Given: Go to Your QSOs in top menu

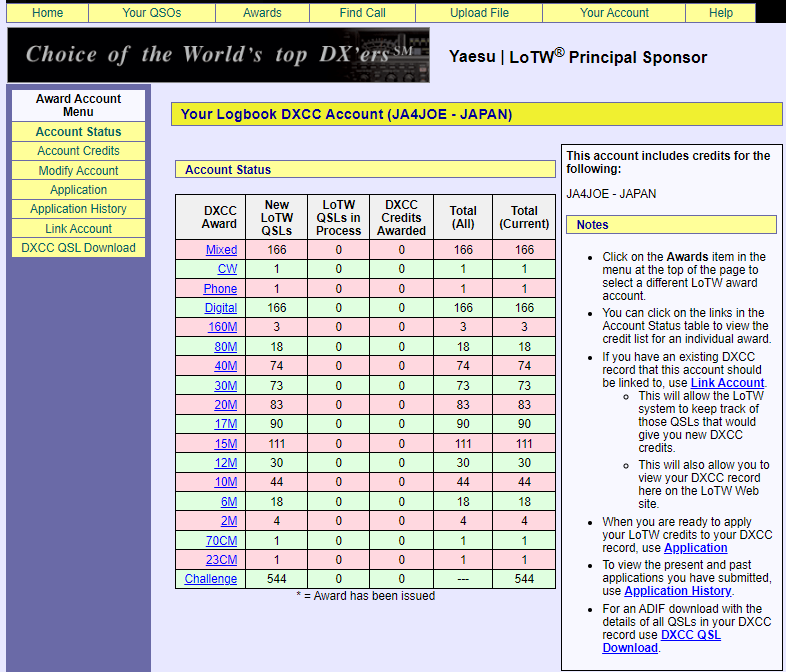Looking at the screenshot, I should pyautogui.click(x=152, y=13).
